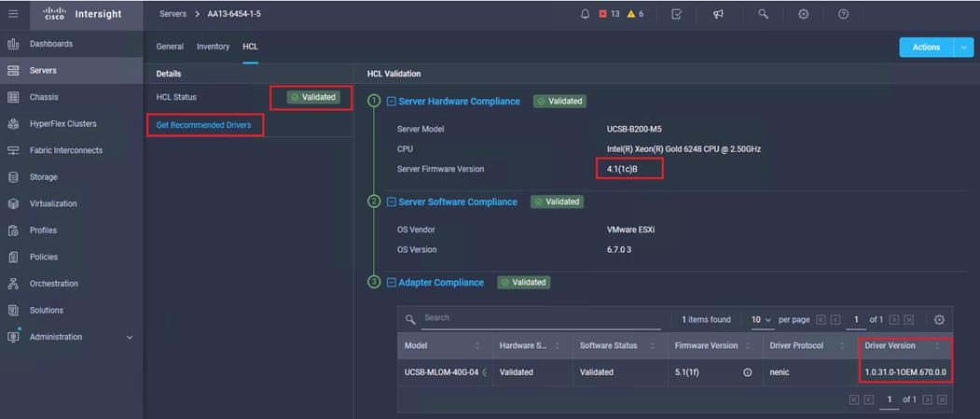Image resolution: width=980 pixels, height=419 pixels.
Task: Open the help question mark icon
Action: pos(844,14)
